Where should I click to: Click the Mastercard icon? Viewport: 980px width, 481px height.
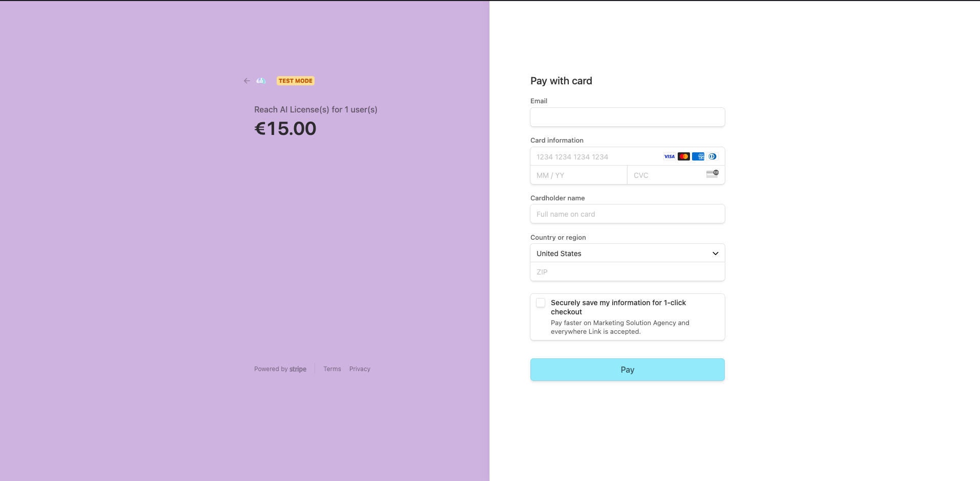click(683, 156)
